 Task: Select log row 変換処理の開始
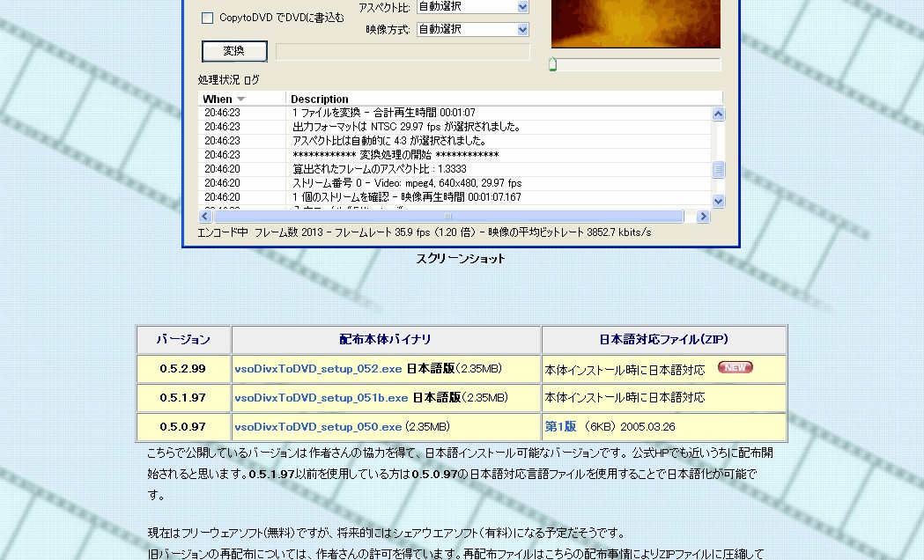click(x=455, y=155)
